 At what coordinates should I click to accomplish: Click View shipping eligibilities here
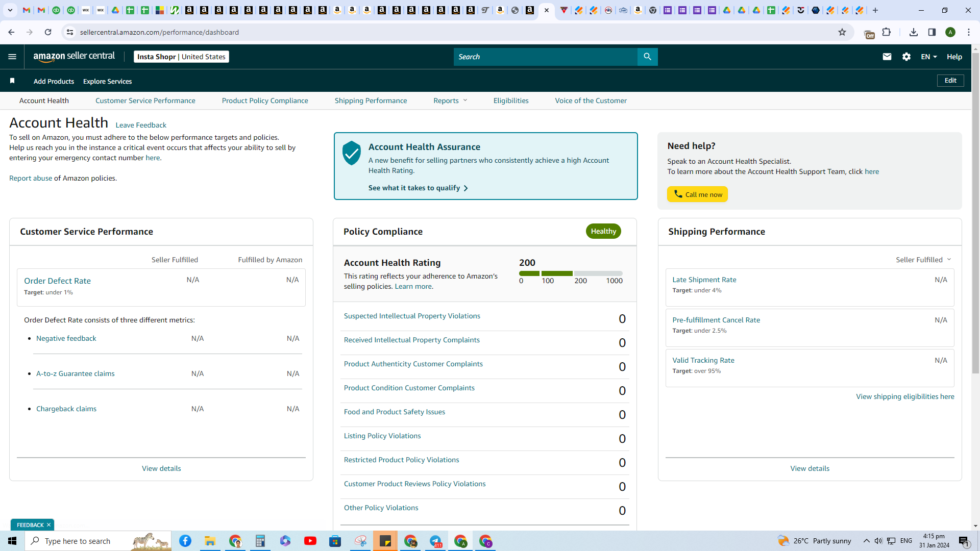905,396
